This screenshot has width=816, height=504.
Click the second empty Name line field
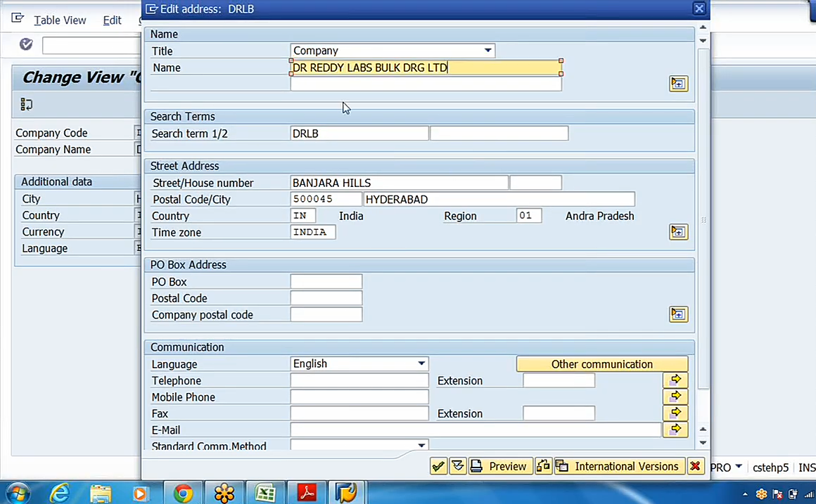[426, 84]
